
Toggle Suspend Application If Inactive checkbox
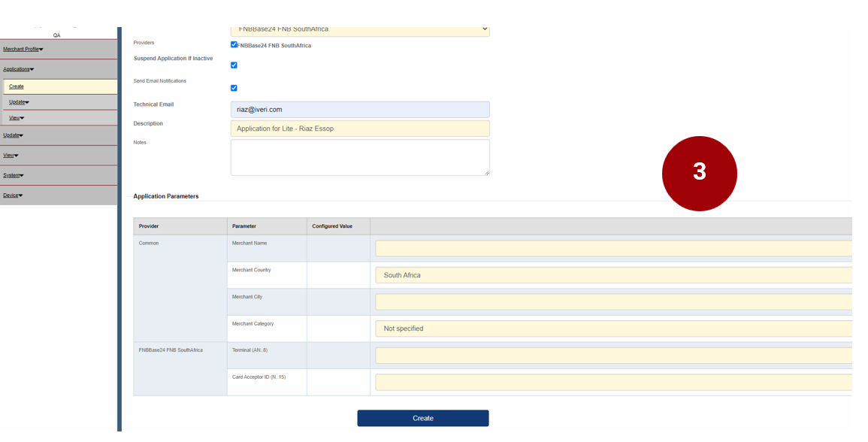[x=234, y=65]
